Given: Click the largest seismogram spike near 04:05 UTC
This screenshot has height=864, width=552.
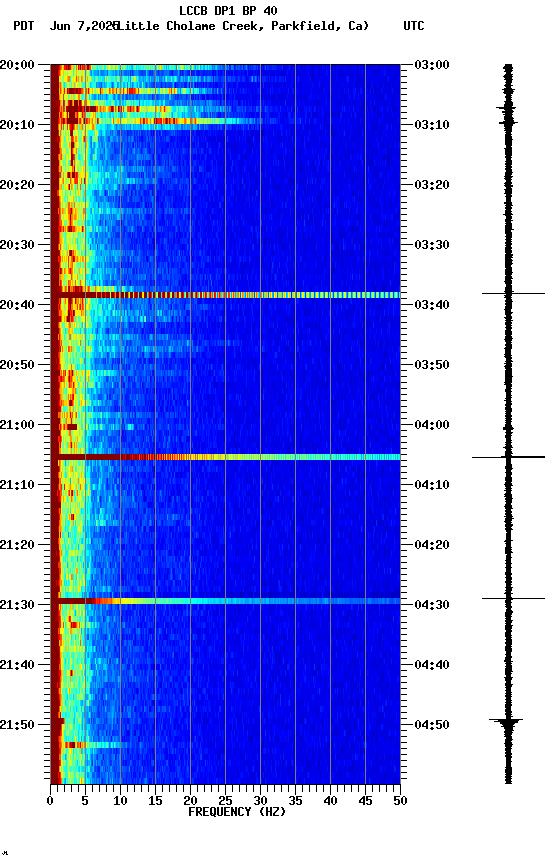Looking at the screenshot, I should pos(508,457).
